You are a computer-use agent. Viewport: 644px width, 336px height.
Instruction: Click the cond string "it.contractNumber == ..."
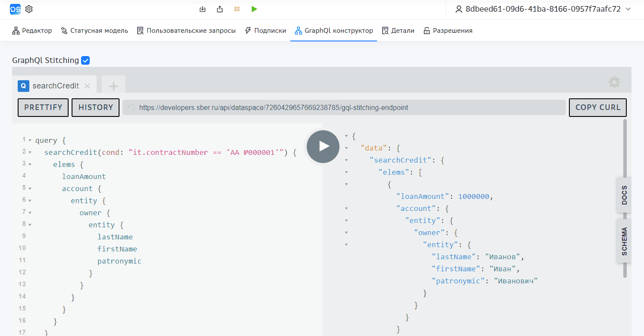(x=206, y=153)
